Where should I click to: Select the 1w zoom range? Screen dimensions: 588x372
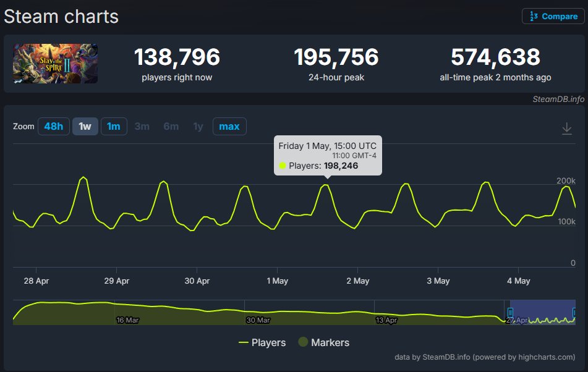pos(85,126)
